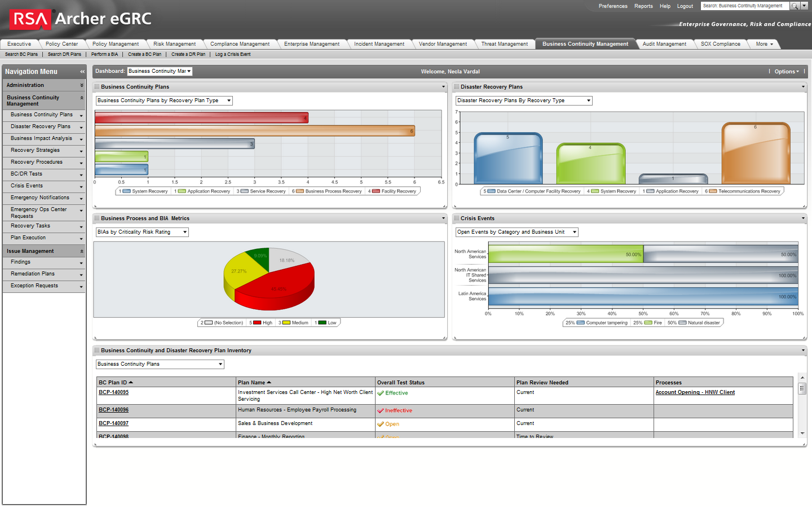
Task: Open BCP-140097 plan record
Action: 113,423
